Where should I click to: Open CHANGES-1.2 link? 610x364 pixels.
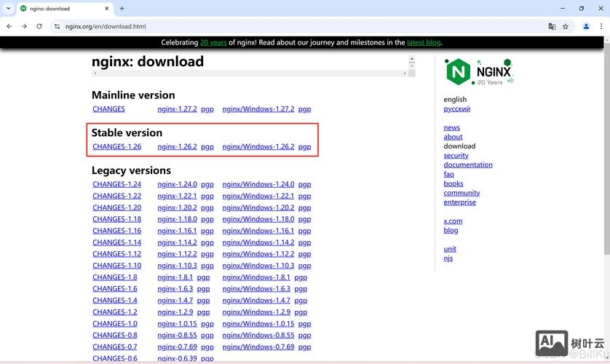pyautogui.click(x=115, y=312)
